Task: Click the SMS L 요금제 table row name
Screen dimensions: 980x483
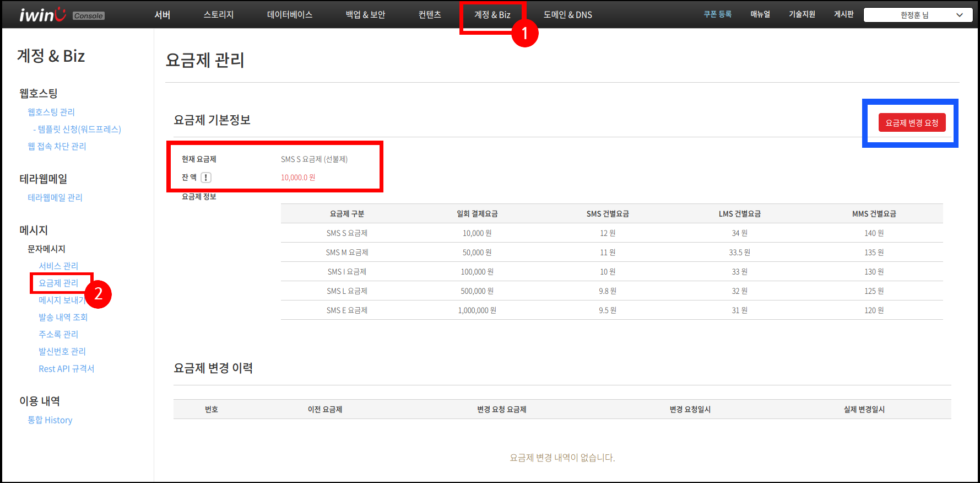Action: 347,291
